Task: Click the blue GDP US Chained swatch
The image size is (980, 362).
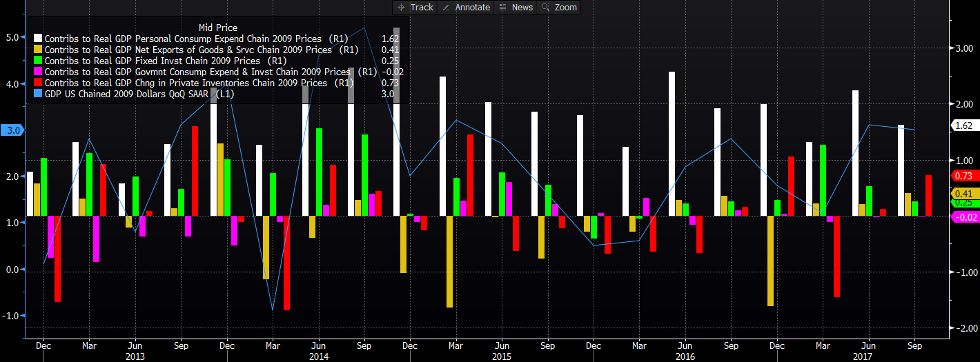Action: click(38, 94)
